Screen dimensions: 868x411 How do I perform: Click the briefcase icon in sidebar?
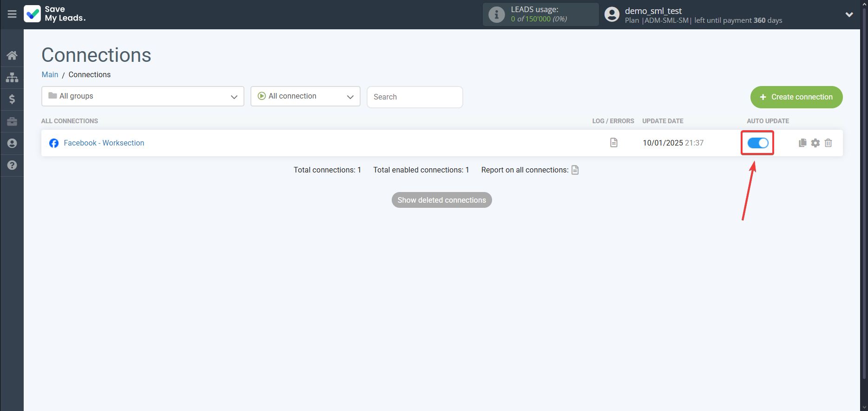tap(12, 121)
